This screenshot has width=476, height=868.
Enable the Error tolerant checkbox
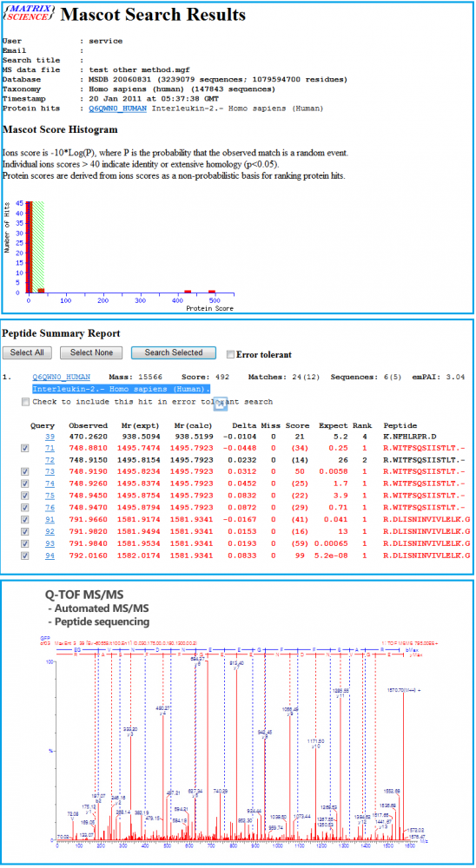230,354
